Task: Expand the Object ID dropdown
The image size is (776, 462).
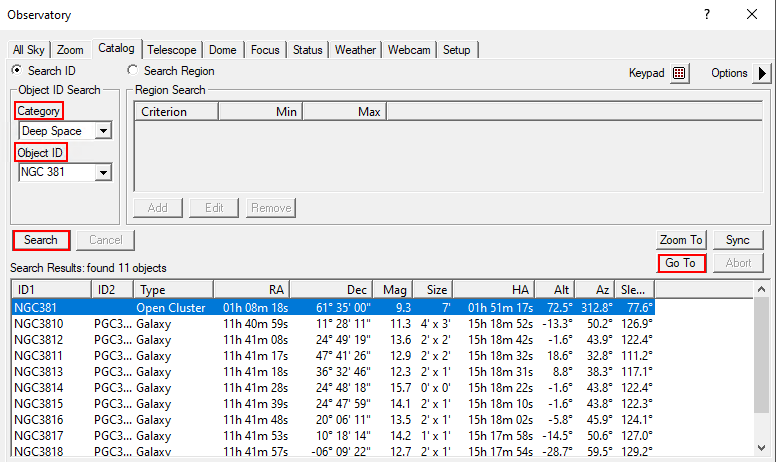Action: 103,173
